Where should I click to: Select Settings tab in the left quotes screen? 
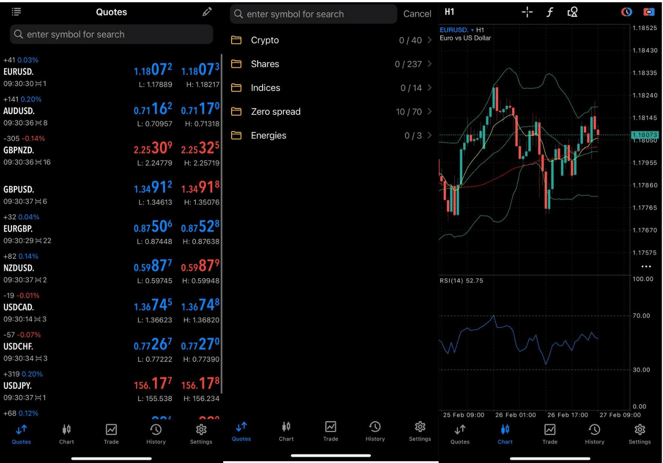pos(201,434)
